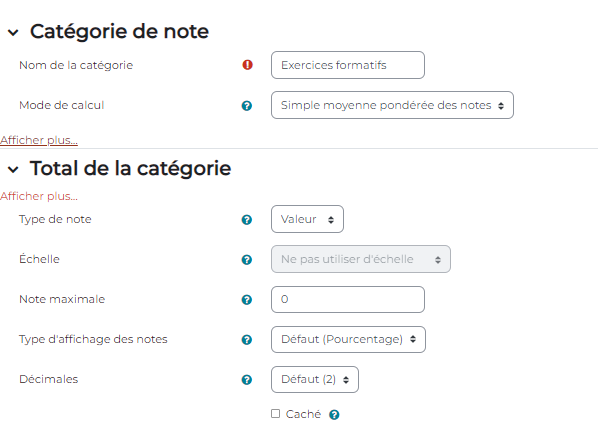
Task: Open help icon next to Caché
Action: coord(334,415)
